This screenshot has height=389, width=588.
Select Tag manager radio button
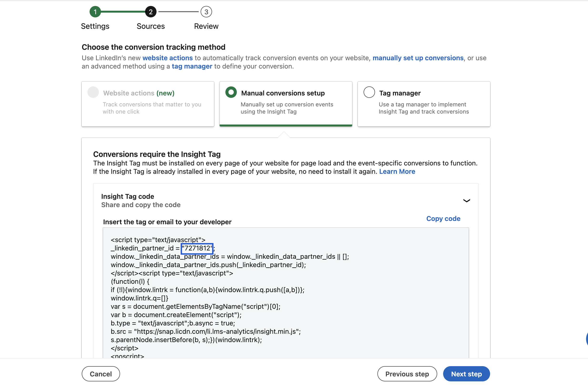coord(369,92)
